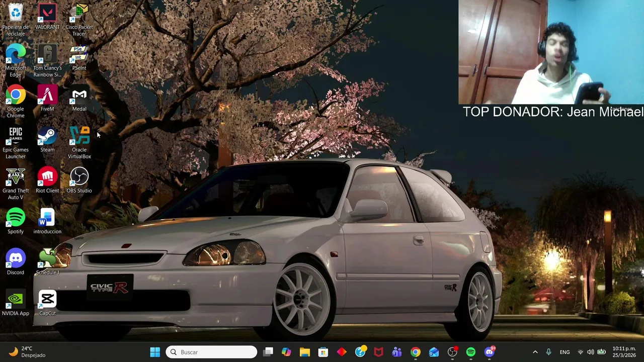The height and width of the screenshot is (362, 644).
Task: Open the weather widget showing 24°C
Action: pos(28,352)
